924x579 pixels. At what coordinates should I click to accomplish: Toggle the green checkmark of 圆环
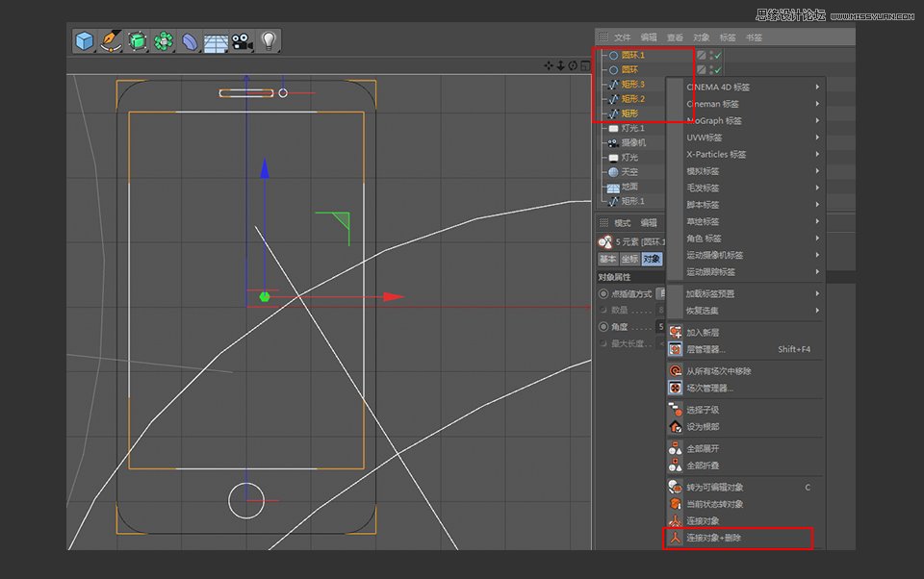(x=718, y=70)
